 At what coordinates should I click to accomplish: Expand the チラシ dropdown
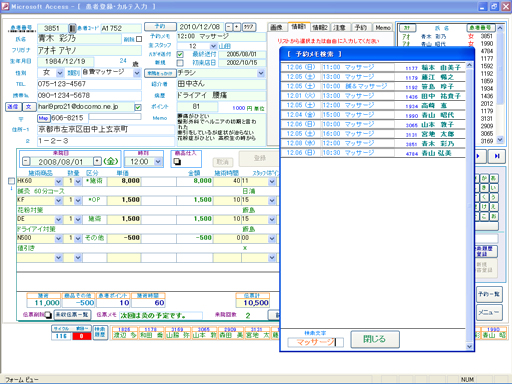261,73
